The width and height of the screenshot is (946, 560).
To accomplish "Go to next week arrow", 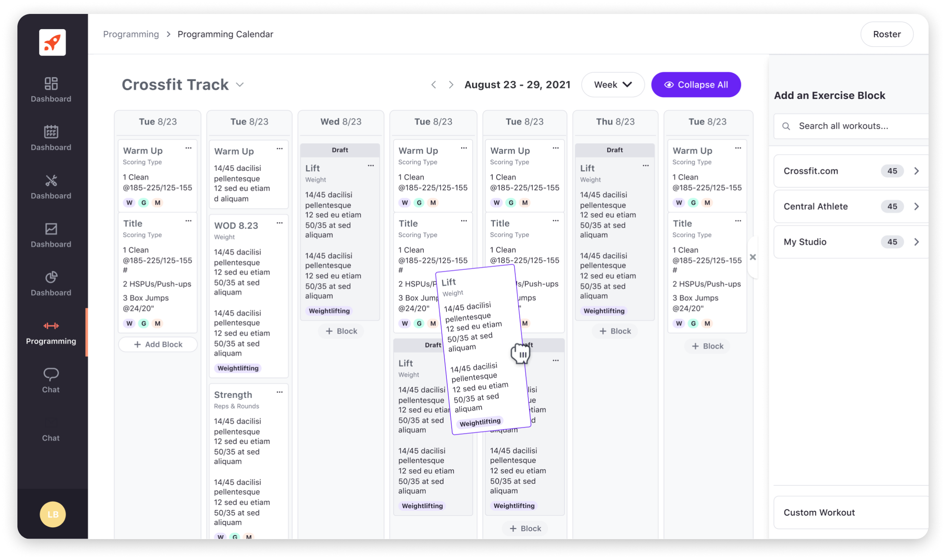I will pyautogui.click(x=451, y=84).
